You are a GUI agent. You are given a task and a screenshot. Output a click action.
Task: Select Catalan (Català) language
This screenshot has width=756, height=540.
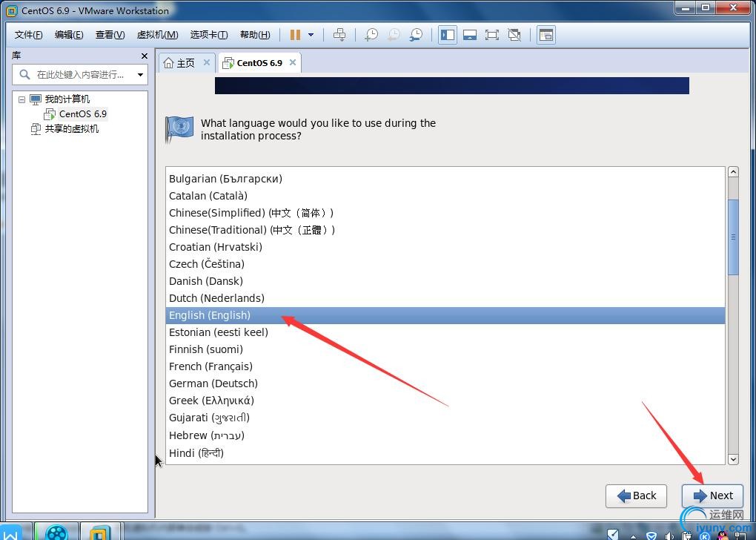(445, 196)
